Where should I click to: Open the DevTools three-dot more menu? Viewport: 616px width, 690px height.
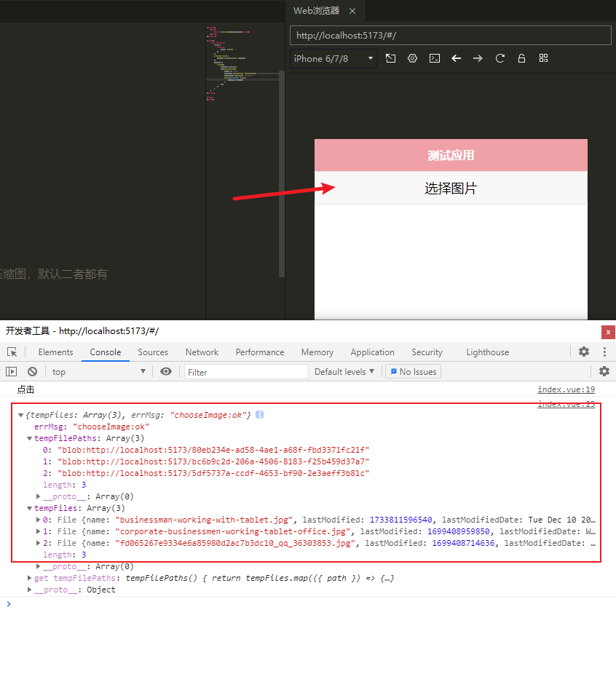604,352
